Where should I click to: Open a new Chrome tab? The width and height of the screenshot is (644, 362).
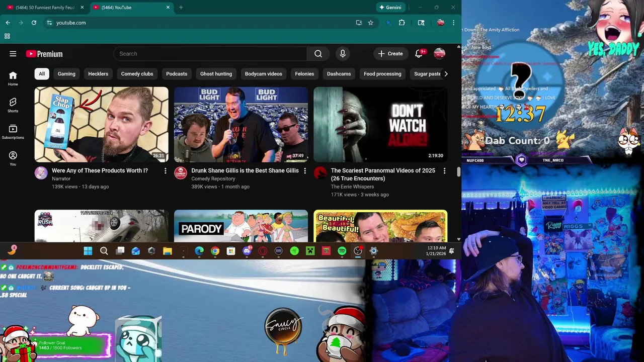(x=181, y=8)
